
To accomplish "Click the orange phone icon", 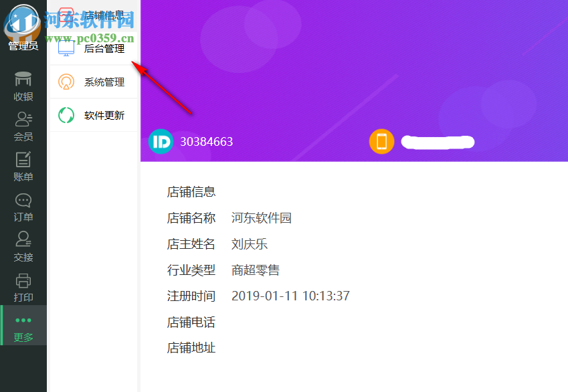I will click(x=381, y=142).
